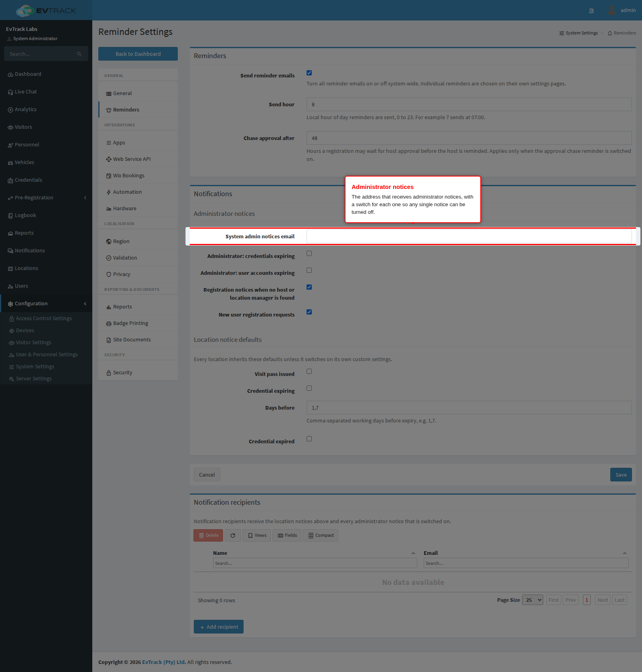
Task: Toggle Compact table view button
Action: click(x=321, y=535)
